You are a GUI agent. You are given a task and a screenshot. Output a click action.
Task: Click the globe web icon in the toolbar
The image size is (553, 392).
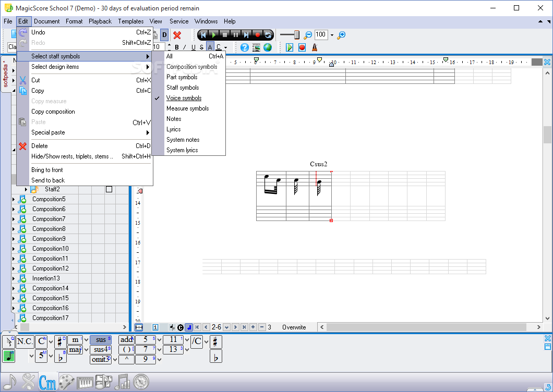coord(268,47)
